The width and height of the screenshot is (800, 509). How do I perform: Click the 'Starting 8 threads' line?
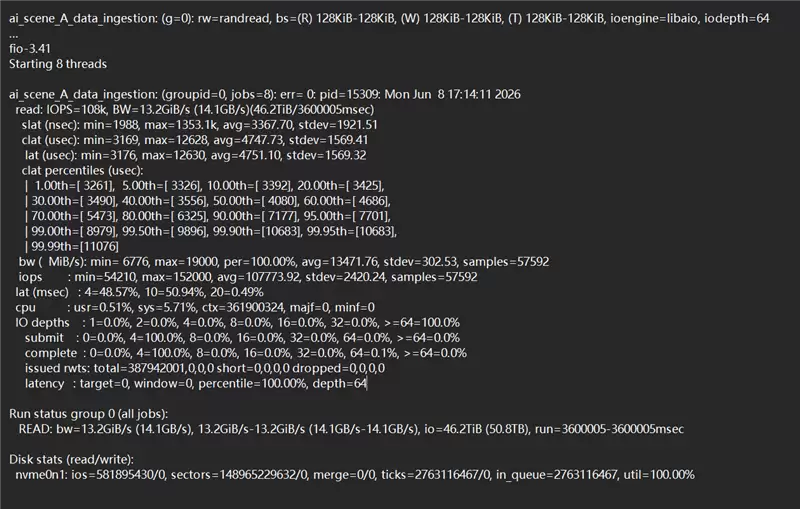[58, 64]
